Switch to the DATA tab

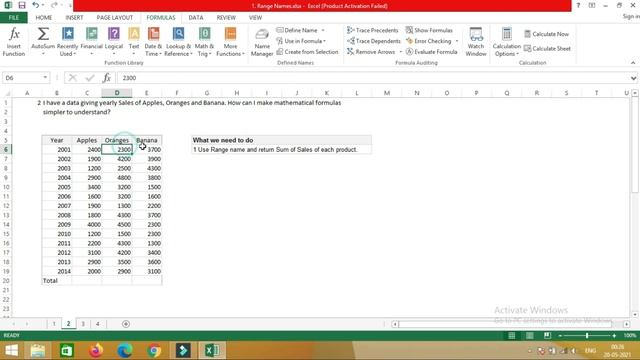pyautogui.click(x=196, y=18)
